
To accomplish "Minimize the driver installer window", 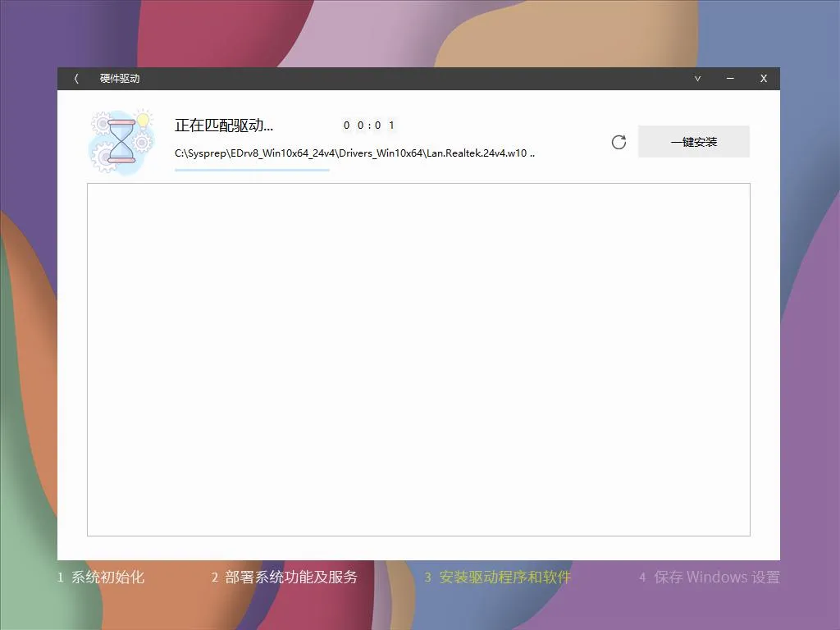I will 730,78.
